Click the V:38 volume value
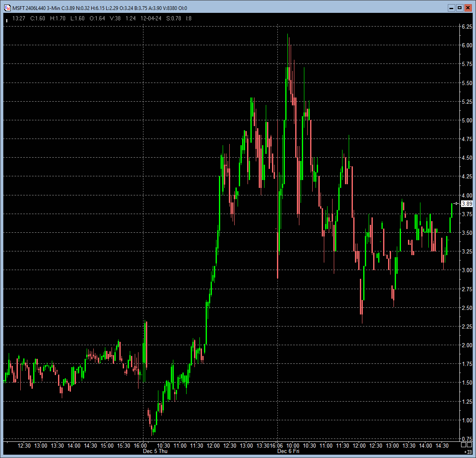This screenshot has height=458, width=476. 115,19
